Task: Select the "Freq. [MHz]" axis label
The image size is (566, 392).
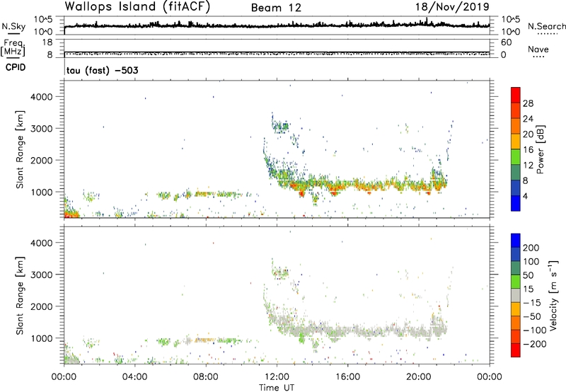Action: pos(13,47)
